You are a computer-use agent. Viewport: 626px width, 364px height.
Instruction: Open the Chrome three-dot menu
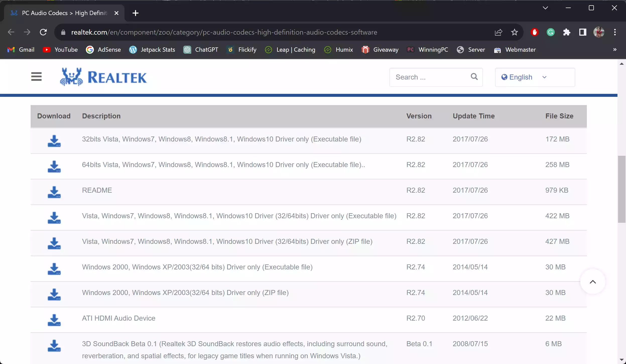(x=615, y=32)
